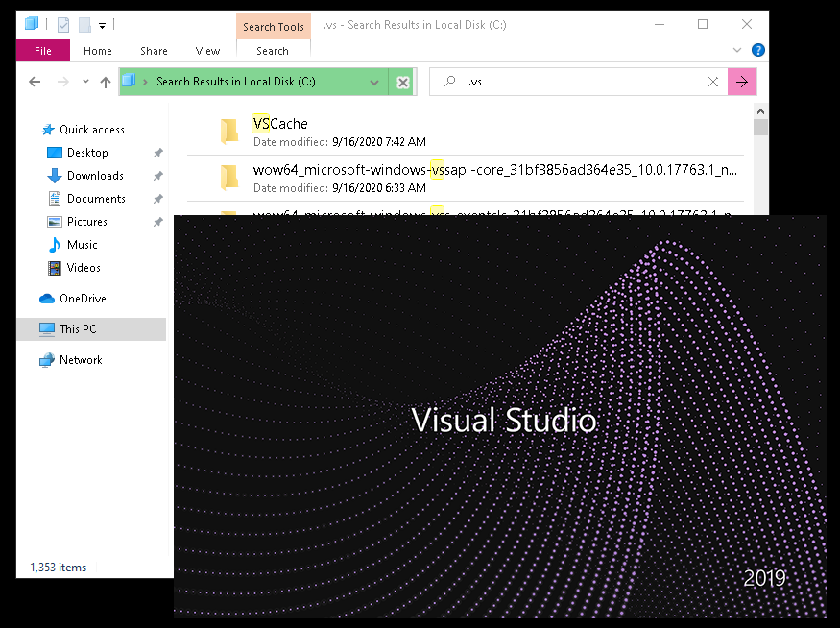Stop search with address bar X button
840x628 pixels.
[x=403, y=82]
